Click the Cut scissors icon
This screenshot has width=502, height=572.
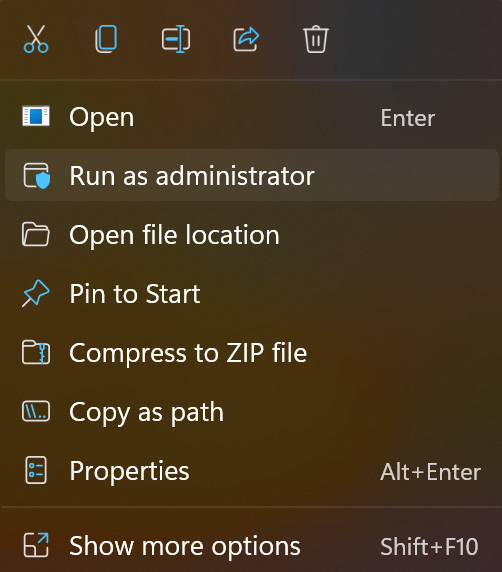click(x=36, y=39)
